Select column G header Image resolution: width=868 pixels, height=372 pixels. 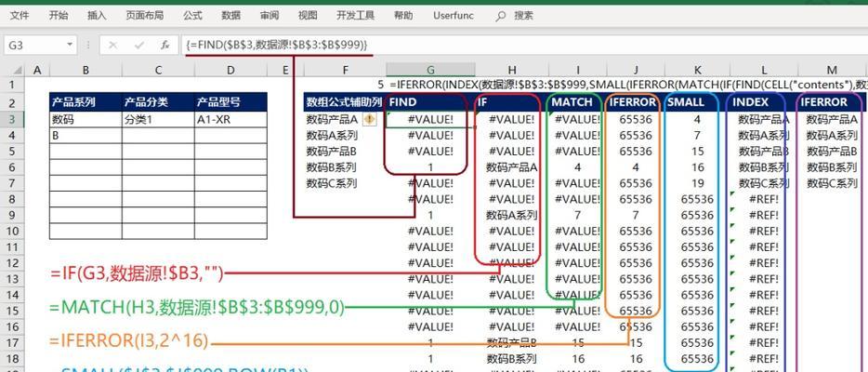pyautogui.click(x=430, y=71)
